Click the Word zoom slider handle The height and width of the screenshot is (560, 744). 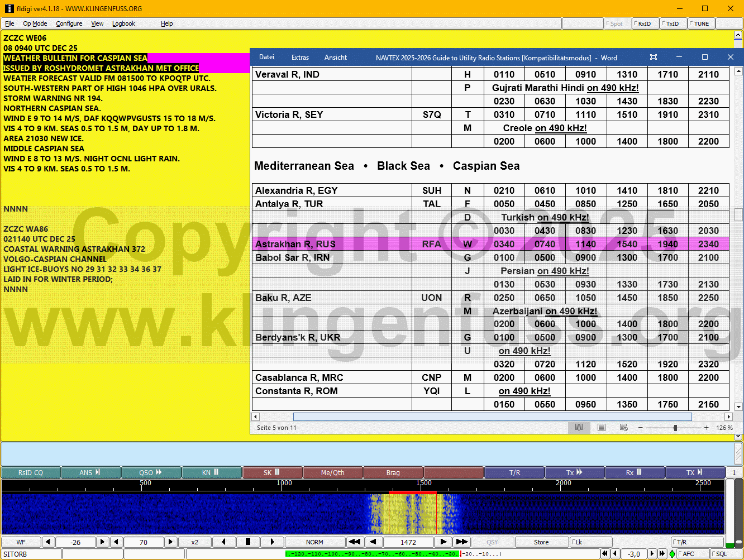click(x=675, y=428)
